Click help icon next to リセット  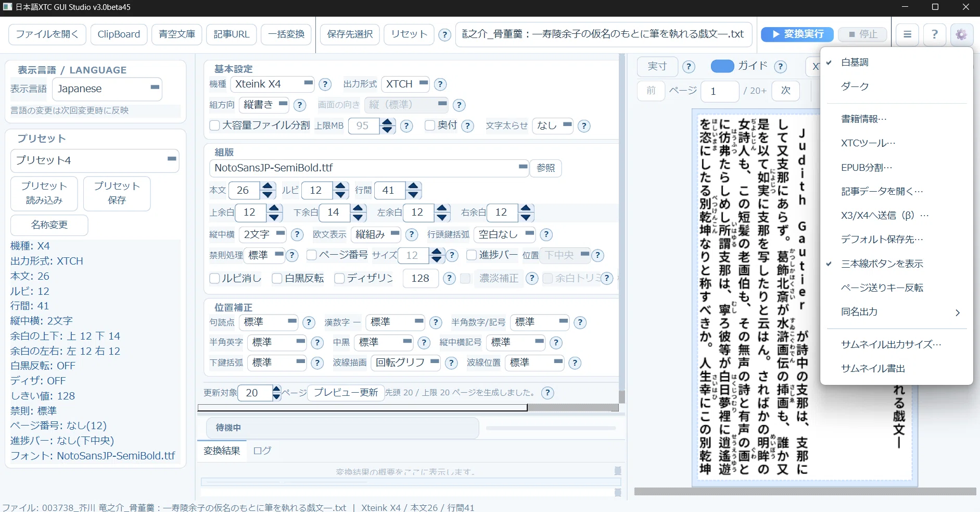(x=444, y=35)
